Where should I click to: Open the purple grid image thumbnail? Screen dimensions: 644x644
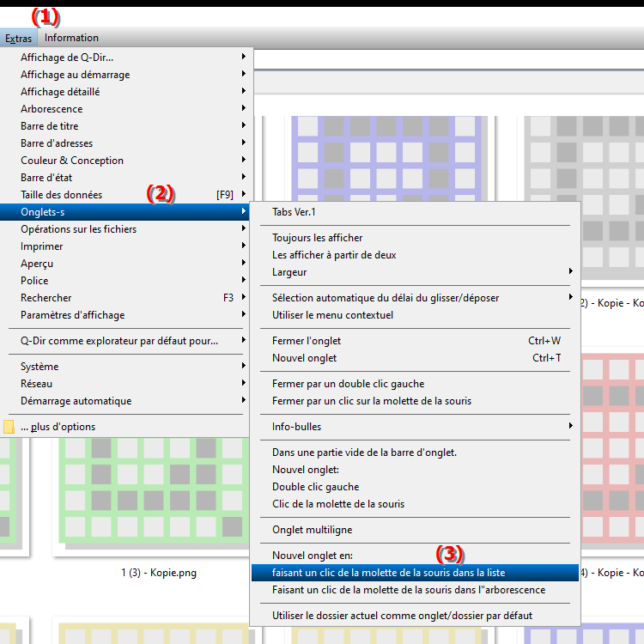click(x=389, y=159)
